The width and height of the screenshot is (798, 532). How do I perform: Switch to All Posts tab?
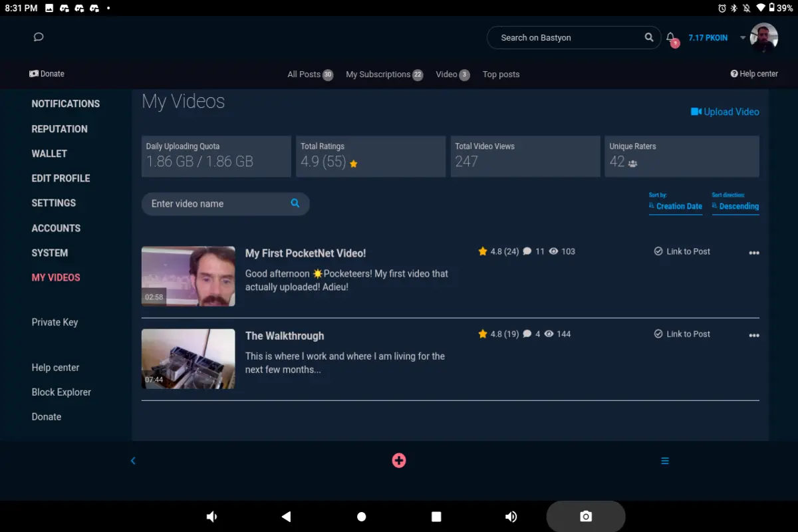(310, 74)
